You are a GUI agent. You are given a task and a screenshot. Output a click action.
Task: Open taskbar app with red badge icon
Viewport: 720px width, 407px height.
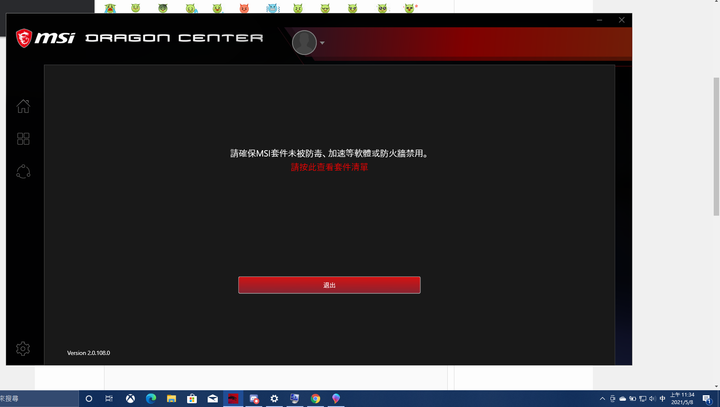254,398
